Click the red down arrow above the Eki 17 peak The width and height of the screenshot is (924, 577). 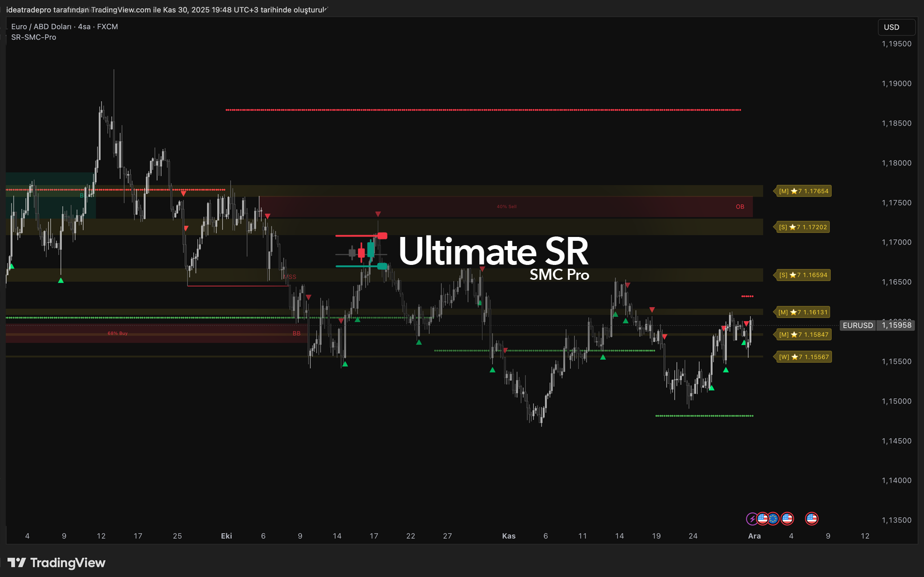378,214
